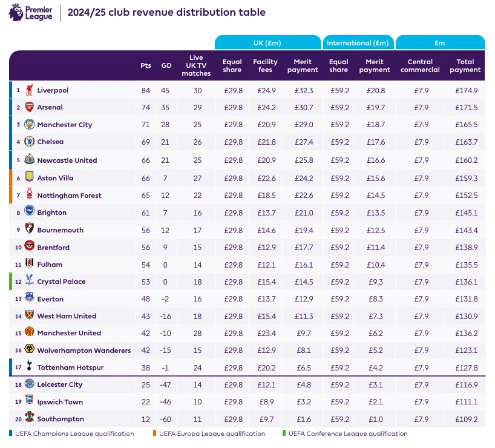This screenshot has height=448, width=495.
Task: Click Liverpool's £174.9 total payment cell
Action: 467,90
